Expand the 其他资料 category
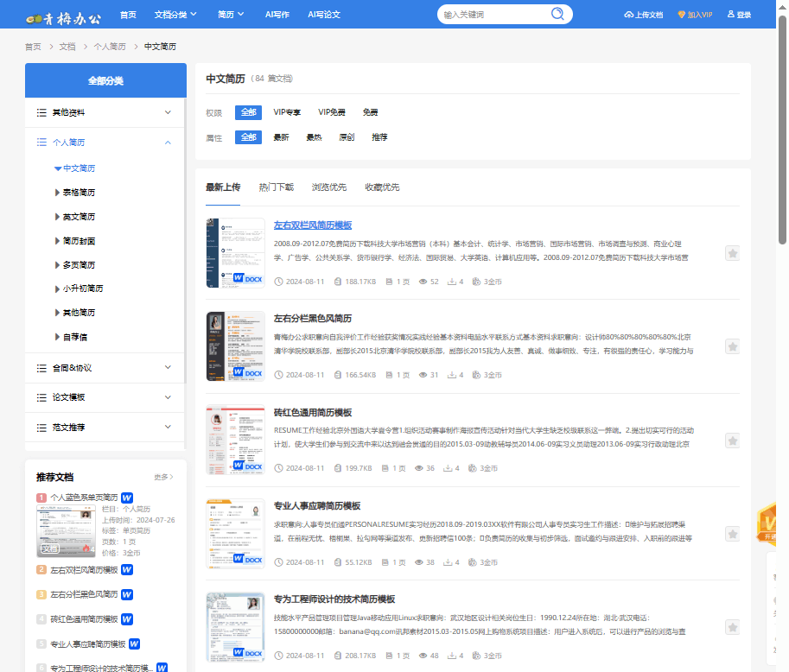This screenshot has width=789, height=672. pos(168,112)
